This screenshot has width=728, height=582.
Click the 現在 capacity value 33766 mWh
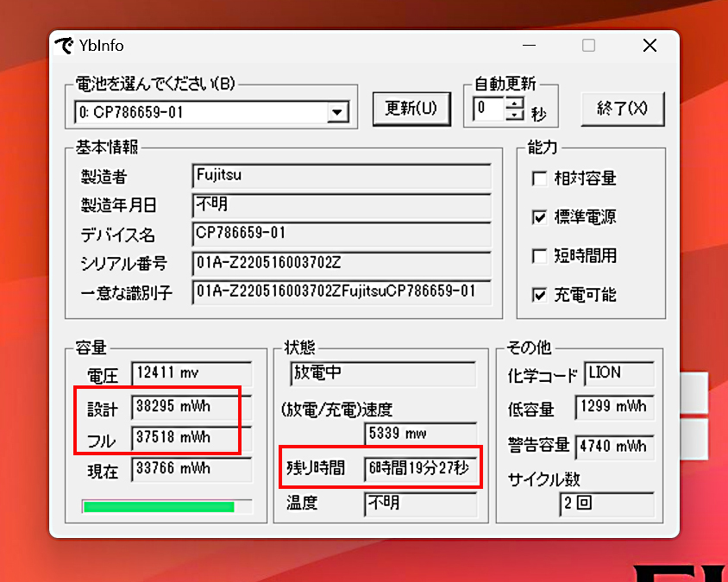coord(191,469)
